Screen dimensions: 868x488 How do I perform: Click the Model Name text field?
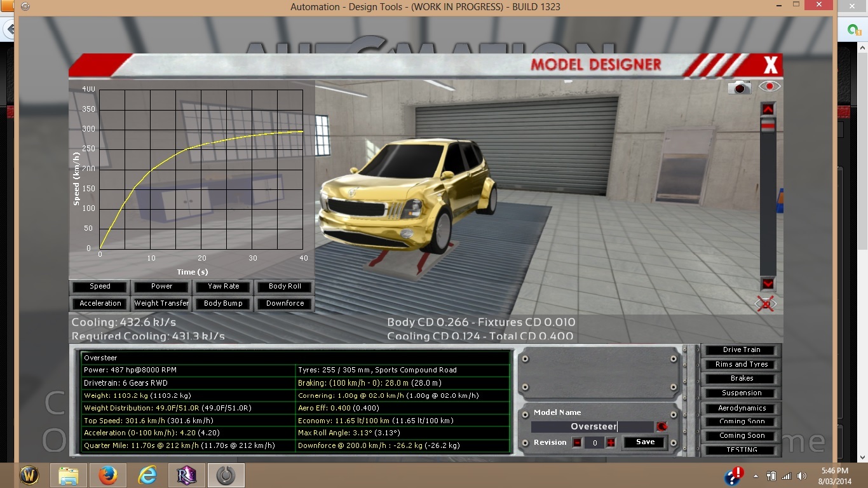pos(592,427)
